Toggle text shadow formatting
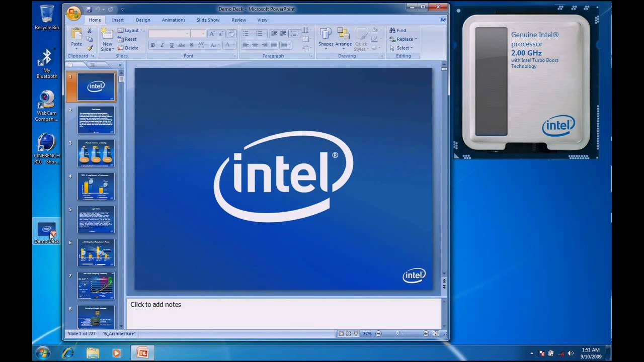This screenshot has width=644, height=362. point(191,45)
